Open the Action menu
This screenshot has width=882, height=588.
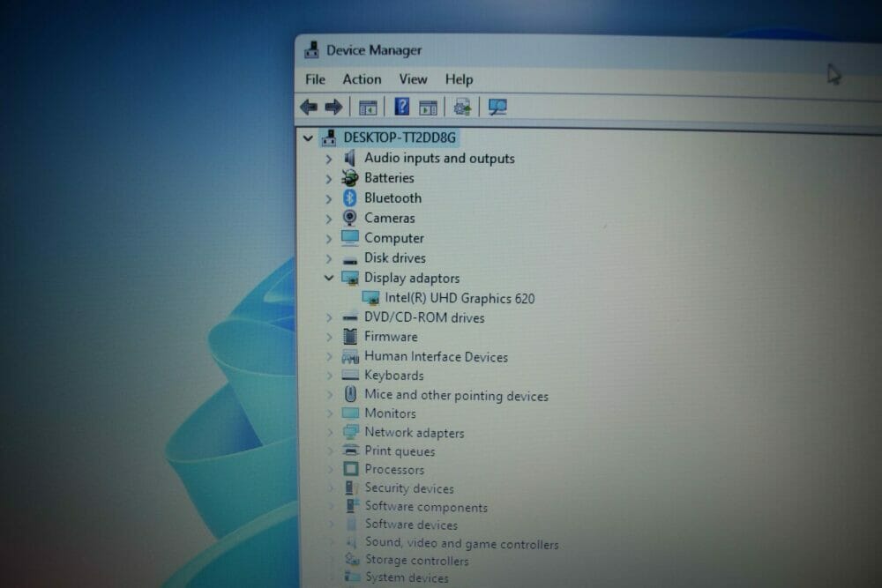(x=362, y=79)
